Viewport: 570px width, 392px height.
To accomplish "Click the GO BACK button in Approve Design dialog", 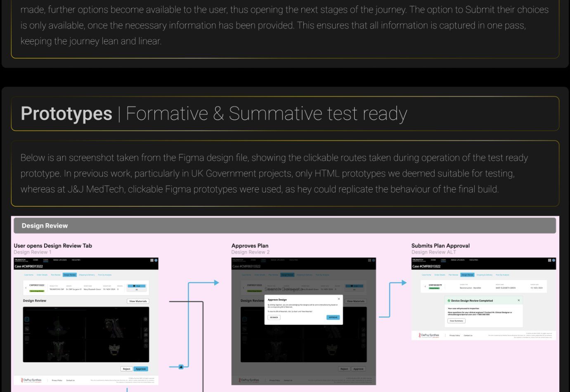I will tap(274, 317).
